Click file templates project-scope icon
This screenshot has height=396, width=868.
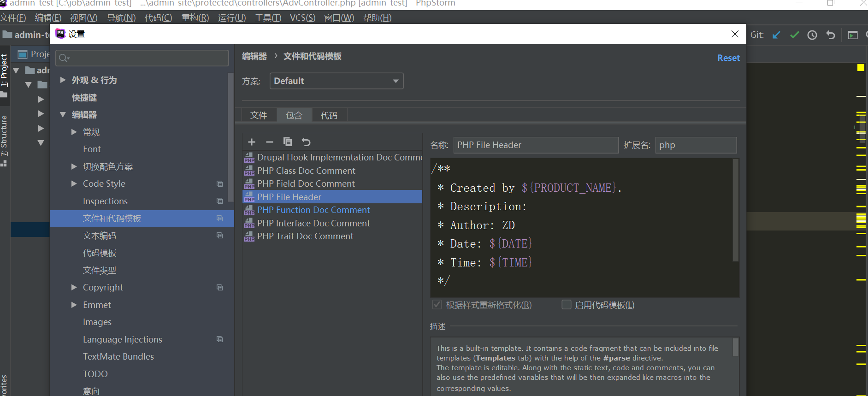pos(220,218)
